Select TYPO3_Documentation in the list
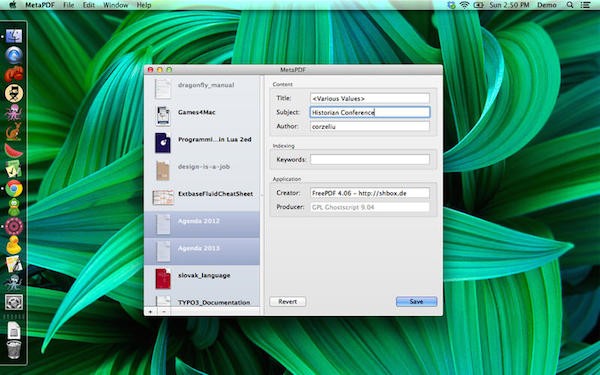 (x=202, y=299)
